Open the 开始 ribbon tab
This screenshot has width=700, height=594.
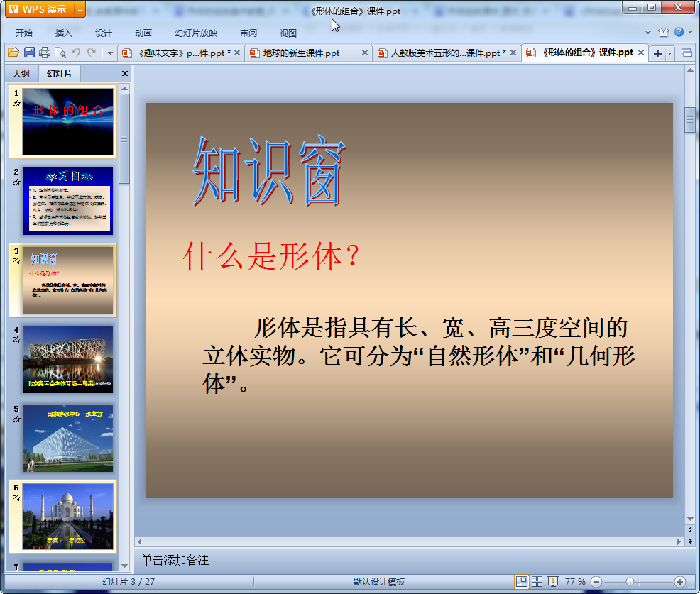pos(23,33)
